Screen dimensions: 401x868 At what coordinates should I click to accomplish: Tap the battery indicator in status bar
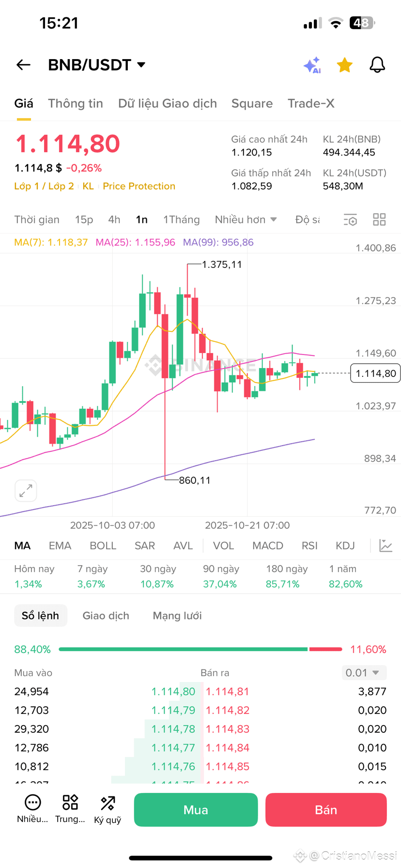(363, 23)
